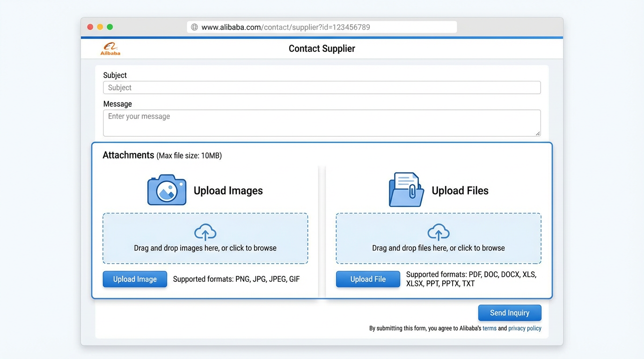The width and height of the screenshot is (644, 359).
Task: Click the green traffic light button
Action: click(x=110, y=27)
